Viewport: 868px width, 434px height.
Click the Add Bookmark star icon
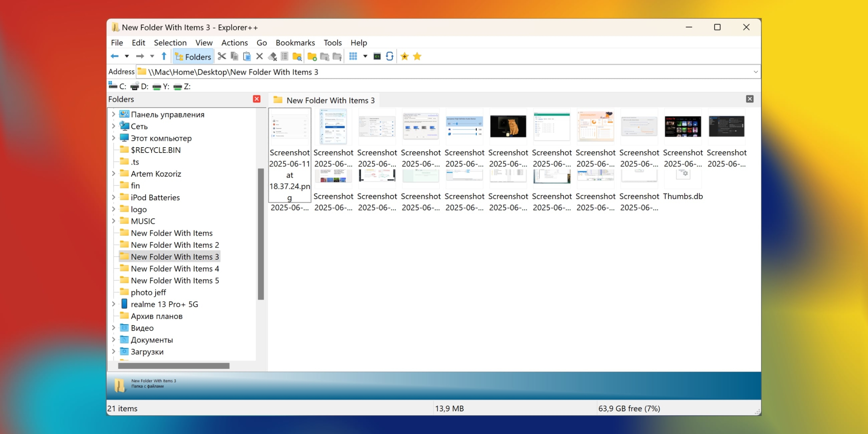click(405, 57)
